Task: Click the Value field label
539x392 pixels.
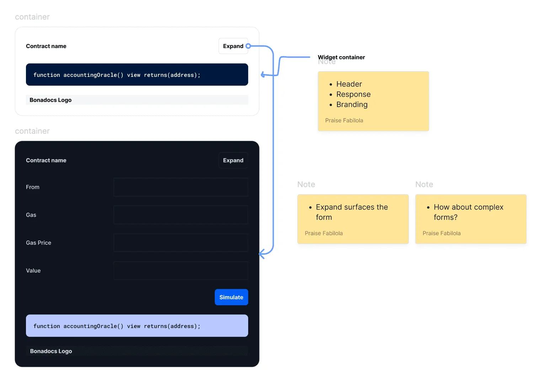Action: 33,271
